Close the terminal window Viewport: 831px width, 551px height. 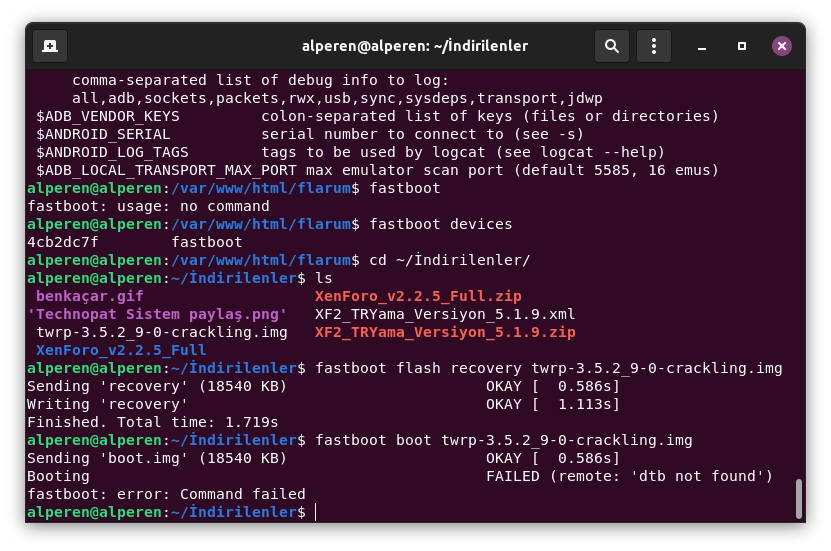coord(782,46)
